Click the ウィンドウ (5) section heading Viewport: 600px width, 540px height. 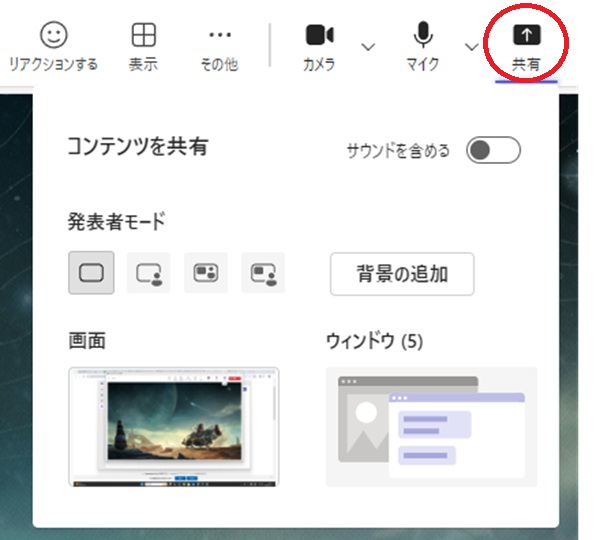[375, 341]
